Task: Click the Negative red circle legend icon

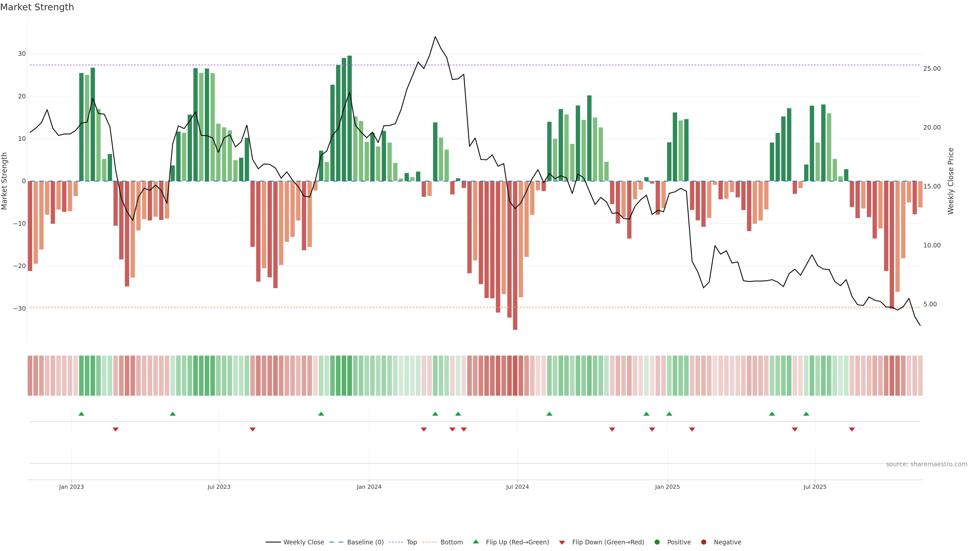Action: coord(703,542)
